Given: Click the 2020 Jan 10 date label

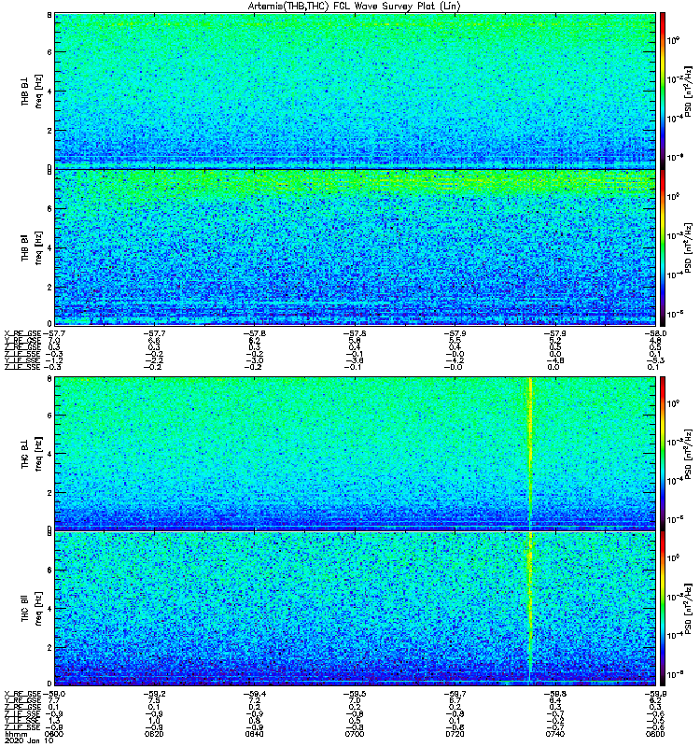Looking at the screenshot, I should 29,740.
